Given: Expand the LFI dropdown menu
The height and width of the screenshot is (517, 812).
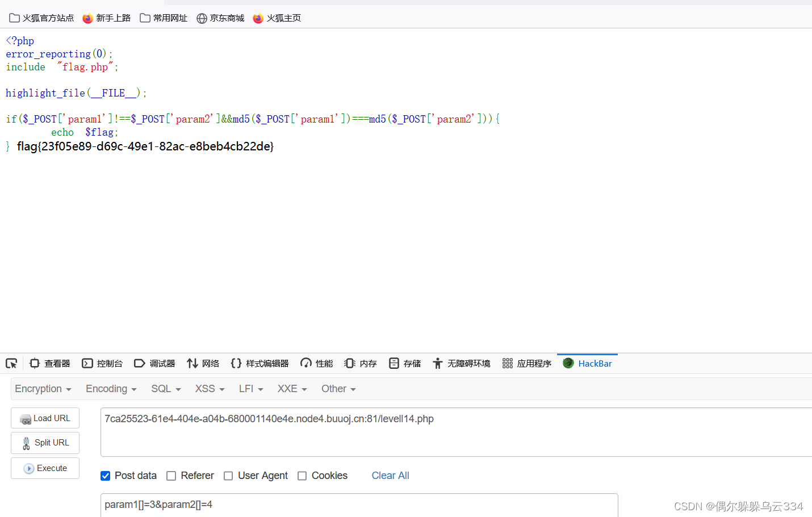Looking at the screenshot, I should 251,389.
